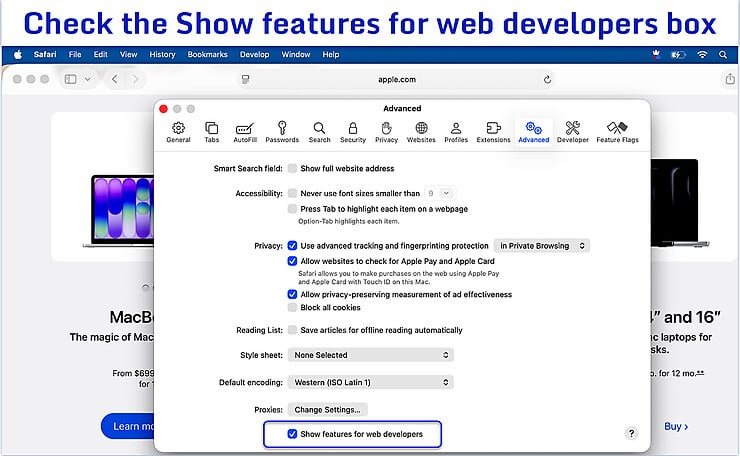Open the Security settings pane
This screenshot has width=740, height=456.
353,132
